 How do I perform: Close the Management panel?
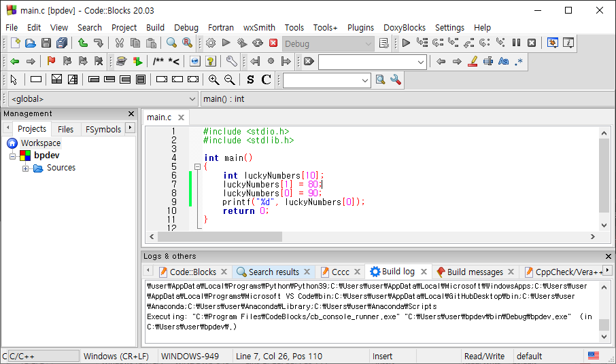click(131, 114)
